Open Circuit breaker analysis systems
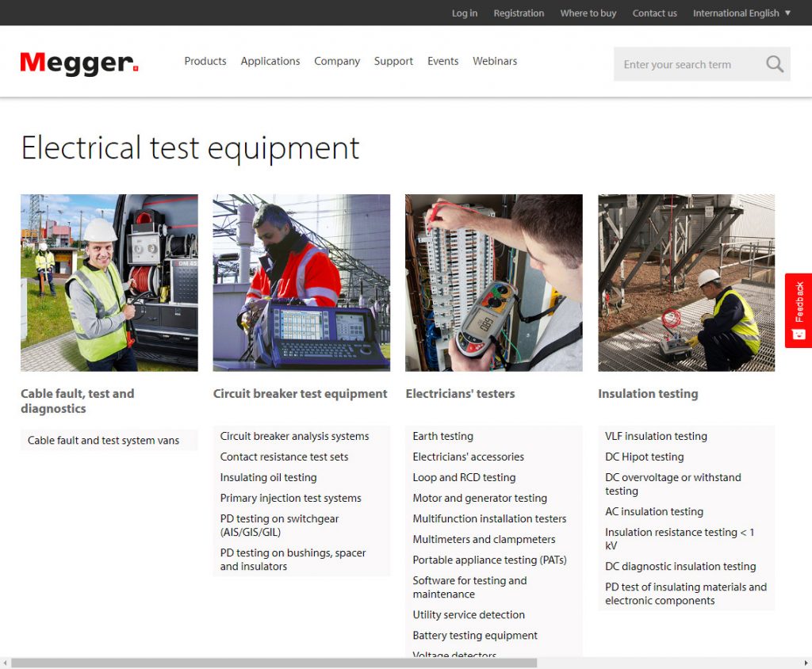 294,436
